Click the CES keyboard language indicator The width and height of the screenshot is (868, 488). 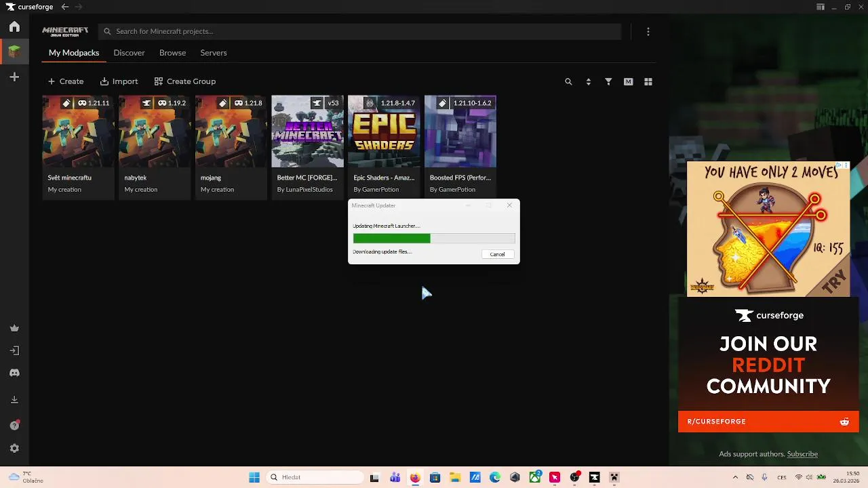(x=782, y=477)
